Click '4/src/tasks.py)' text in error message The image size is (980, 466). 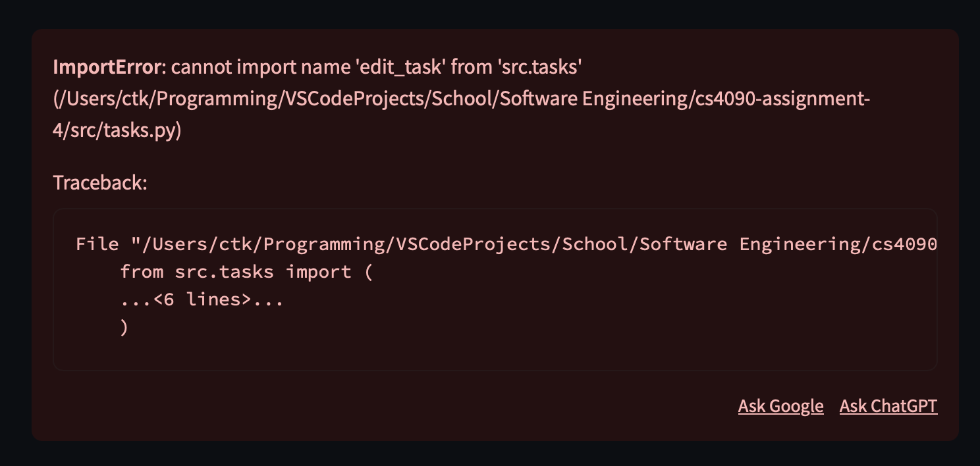coord(117,130)
